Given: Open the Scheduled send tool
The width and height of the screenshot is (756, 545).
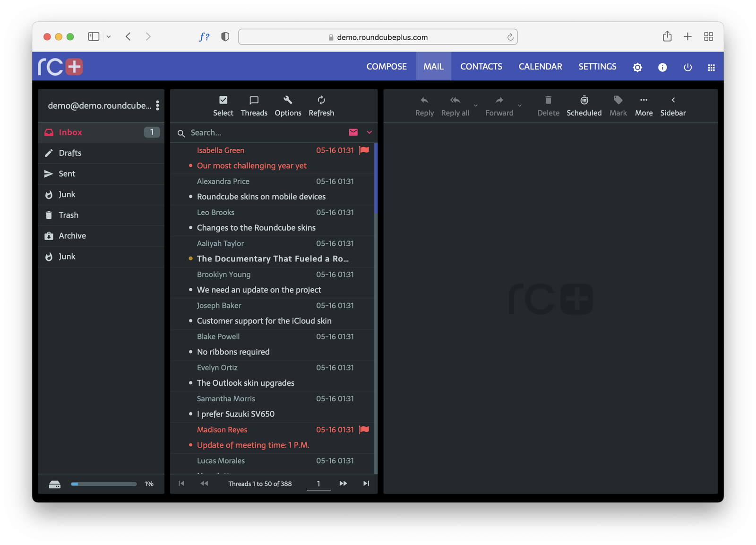Looking at the screenshot, I should 584,106.
